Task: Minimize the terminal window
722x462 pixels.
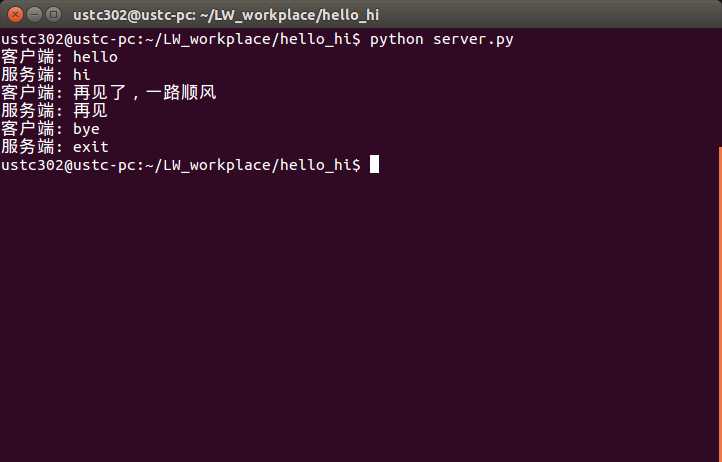Action: pyautogui.click(x=35, y=14)
